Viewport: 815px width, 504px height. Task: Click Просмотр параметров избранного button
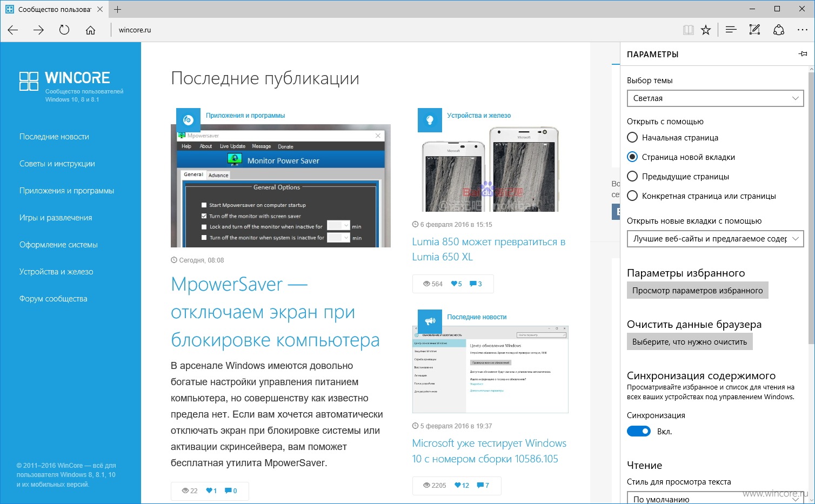coord(697,291)
